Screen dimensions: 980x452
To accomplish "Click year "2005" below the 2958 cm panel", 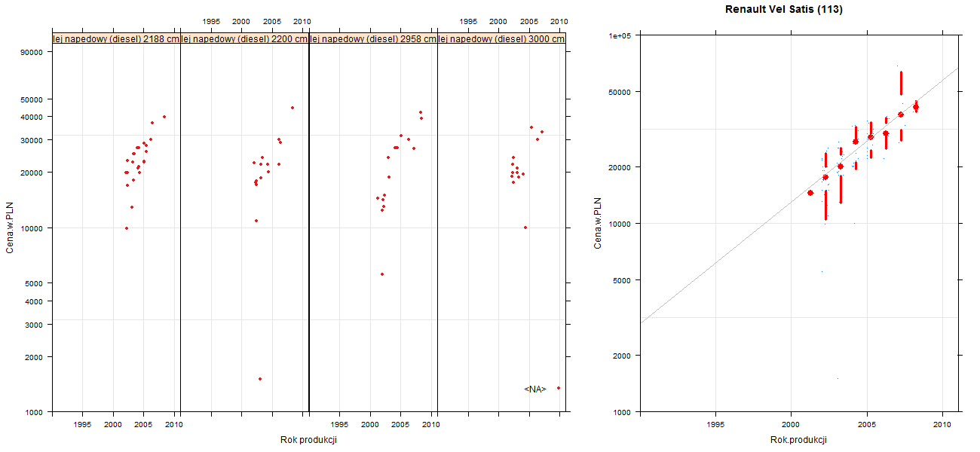I will point(400,425).
